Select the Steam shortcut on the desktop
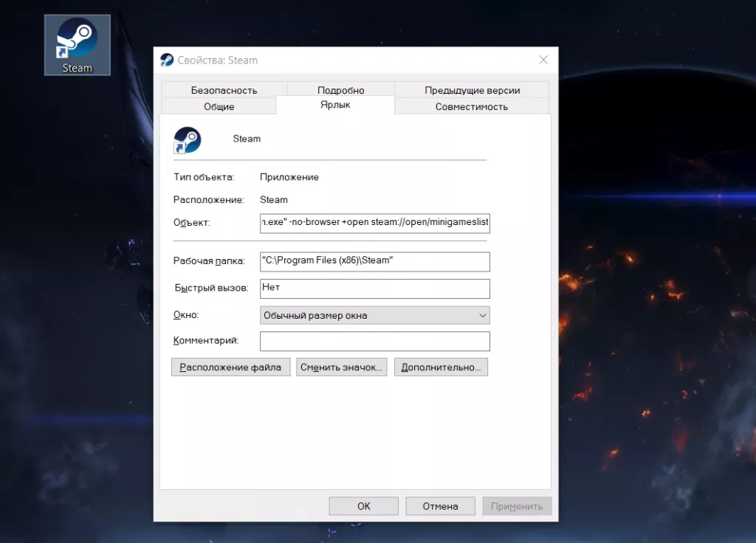 point(77,44)
